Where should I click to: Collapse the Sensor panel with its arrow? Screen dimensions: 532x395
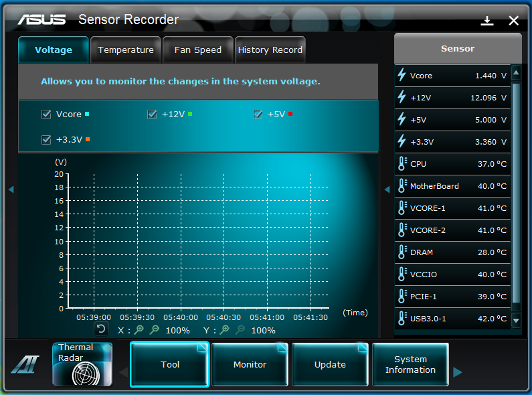[387, 189]
